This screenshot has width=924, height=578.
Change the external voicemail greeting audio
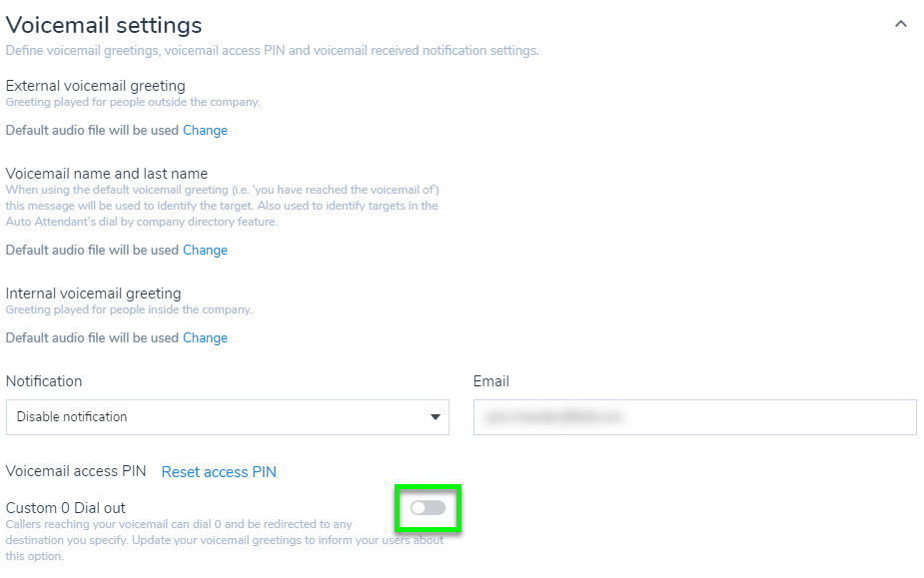[x=205, y=131]
